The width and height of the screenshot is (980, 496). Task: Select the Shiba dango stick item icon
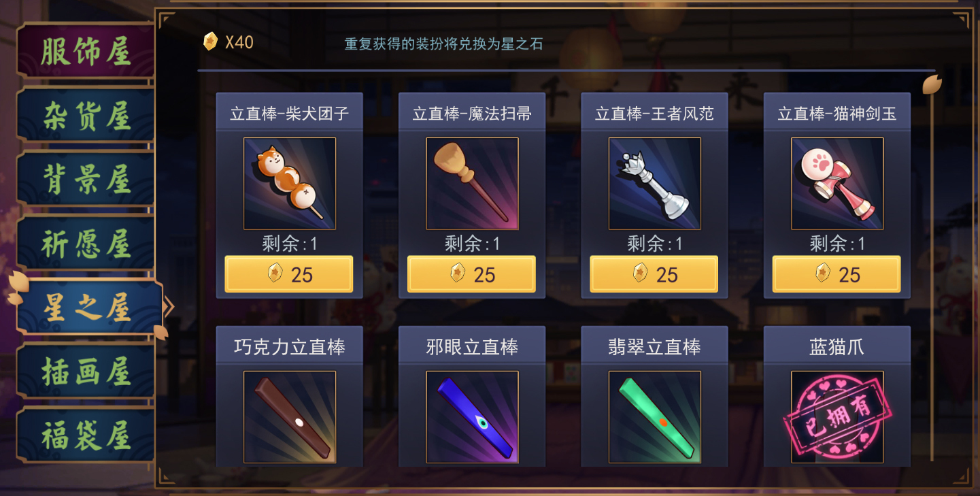pyautogui.click(x=290, y=184)
